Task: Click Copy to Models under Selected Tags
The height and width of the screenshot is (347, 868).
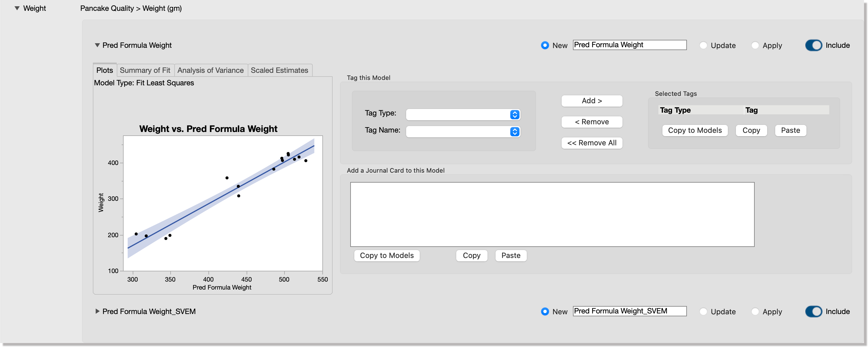Action: tap(695, 130)
